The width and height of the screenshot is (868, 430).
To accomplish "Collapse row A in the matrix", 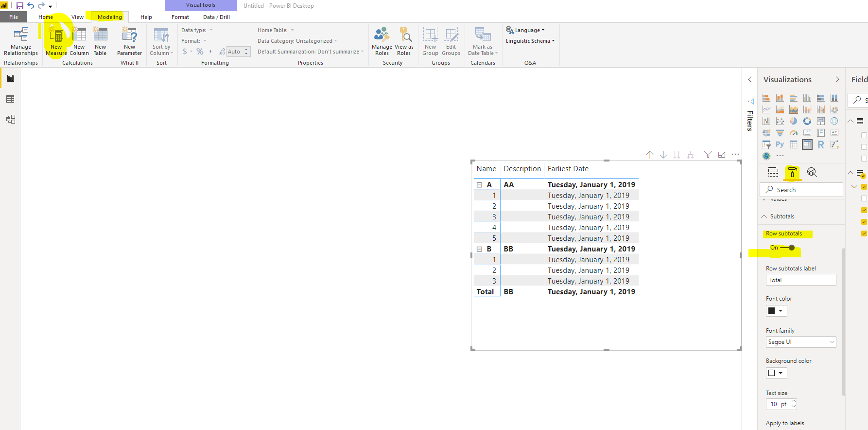I will tap(479, 185).
